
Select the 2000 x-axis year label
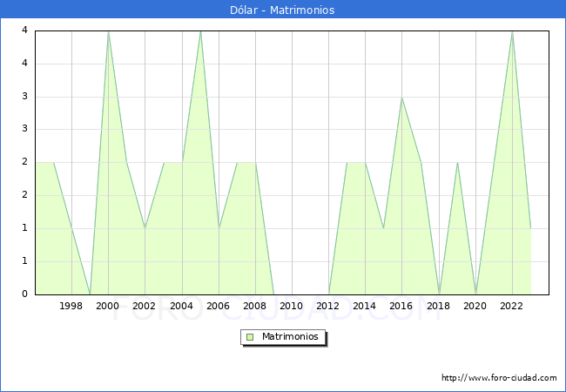(x=108, y=306)
